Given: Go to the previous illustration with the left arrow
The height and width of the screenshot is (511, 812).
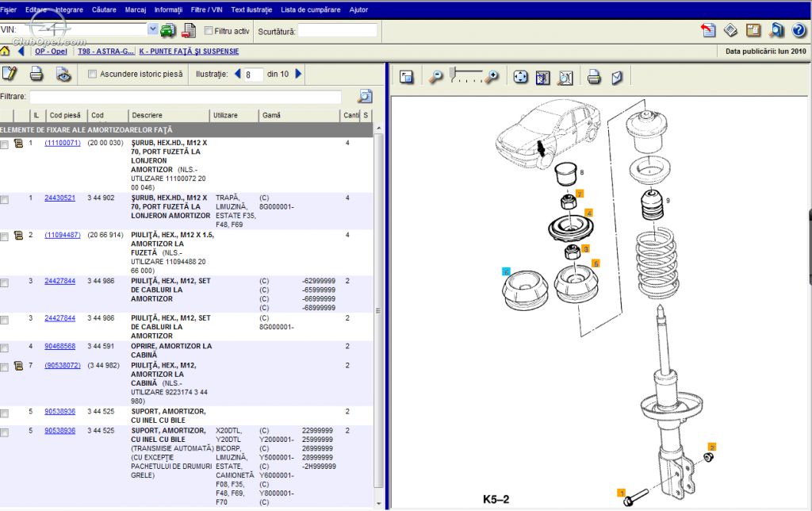Looking at the screenshot, I should click(238, 74).
